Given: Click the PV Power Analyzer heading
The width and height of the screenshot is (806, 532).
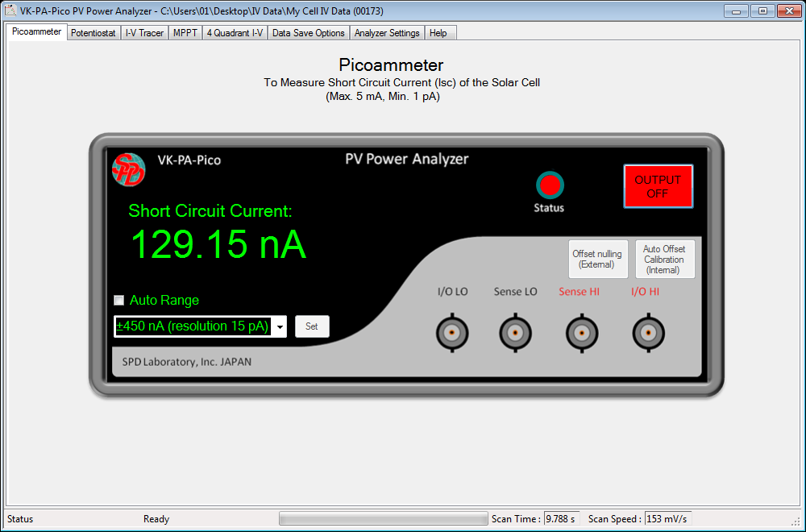Looking at the screenshot, I should point(406,159).
